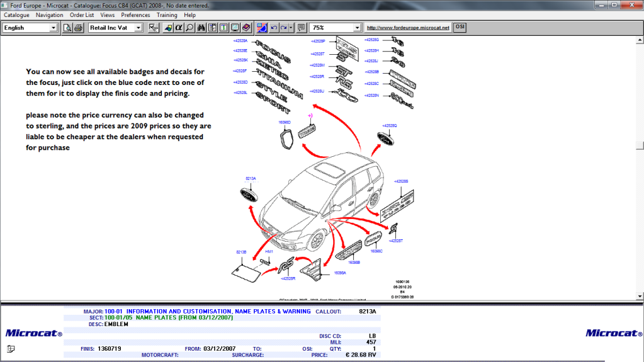Open the Training menu
Image resolution: width=644 pixels, height=362 pixels.
pyautogui.click(x=167, y=15)
